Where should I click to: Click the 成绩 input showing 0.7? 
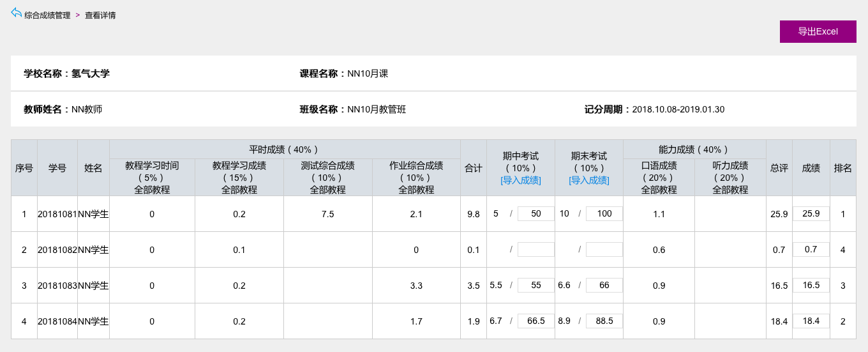click(811, 249)
